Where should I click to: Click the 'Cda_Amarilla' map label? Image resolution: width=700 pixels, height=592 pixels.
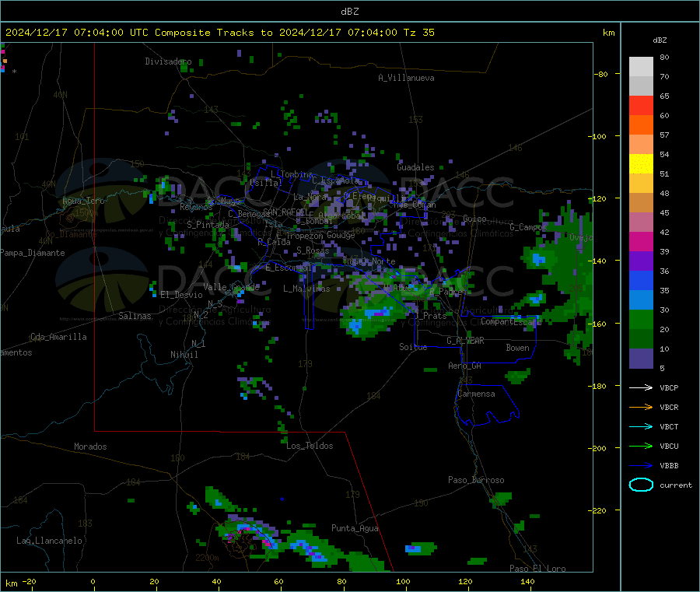[x=58, y=337]
